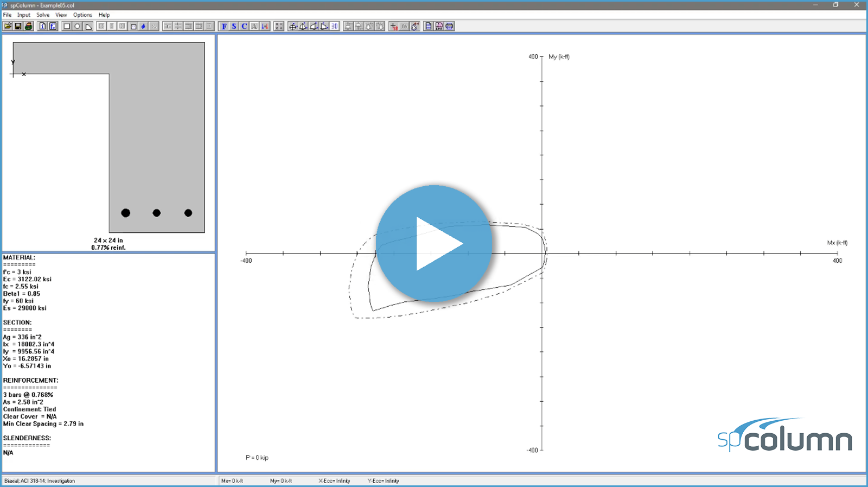Open the Options menu
Viewport: 868px width, 487px height.
tap(82, 15)
